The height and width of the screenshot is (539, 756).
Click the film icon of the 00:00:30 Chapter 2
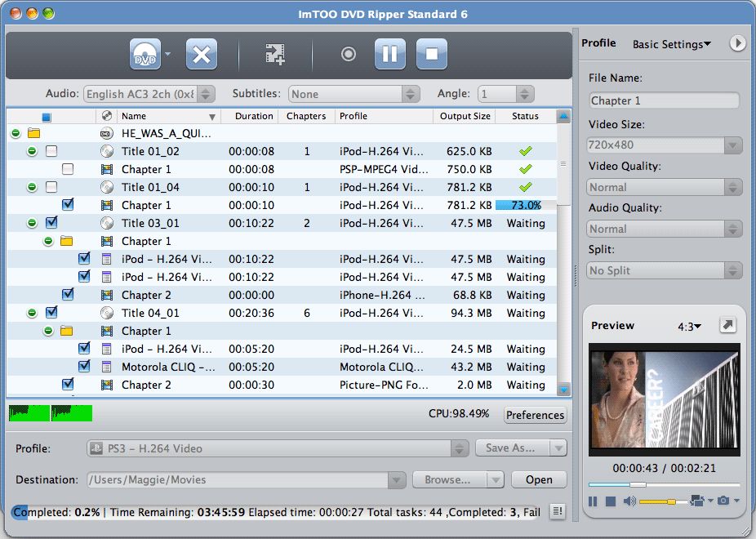coord(107,385)
